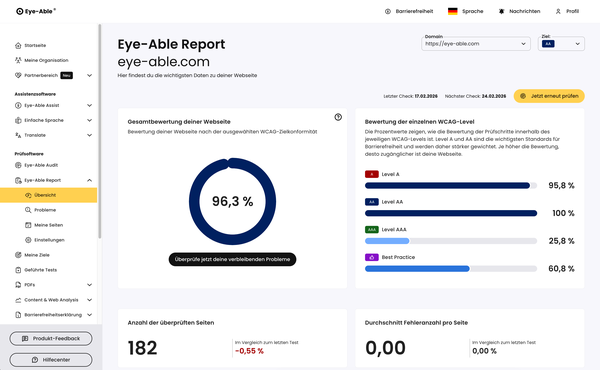Click the 0,00 average errors value
This screenshot has width=600, height=370.
[x=385, y=348]
